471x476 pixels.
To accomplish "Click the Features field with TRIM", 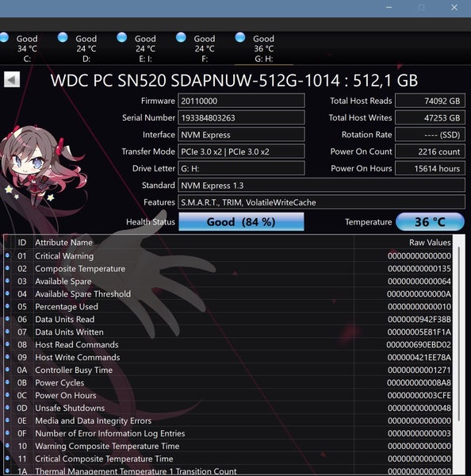I will click(321, 202).
